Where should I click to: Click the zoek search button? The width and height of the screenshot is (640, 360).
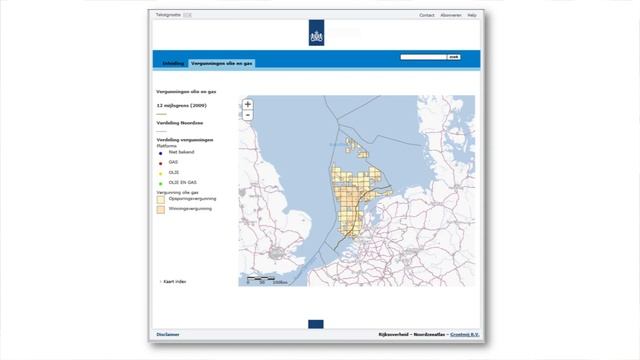(454, 57)
